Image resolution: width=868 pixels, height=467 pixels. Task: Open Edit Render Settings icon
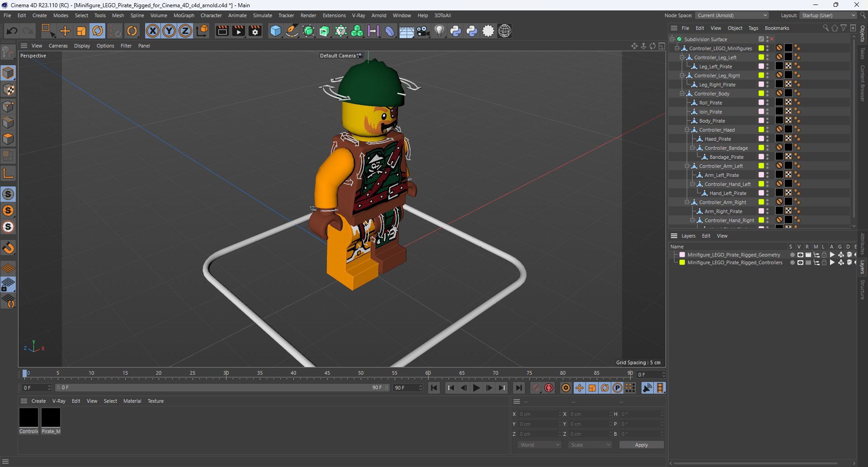(x=255, y=31)
